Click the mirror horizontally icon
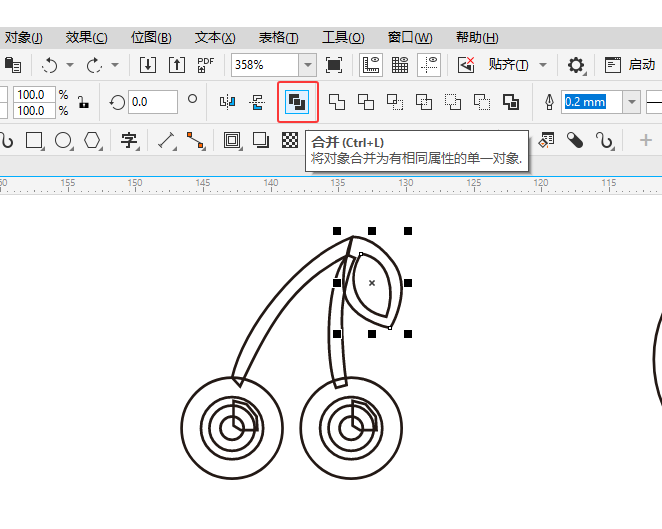Viewport: 662px width, 529px height. tap(228, 102)
